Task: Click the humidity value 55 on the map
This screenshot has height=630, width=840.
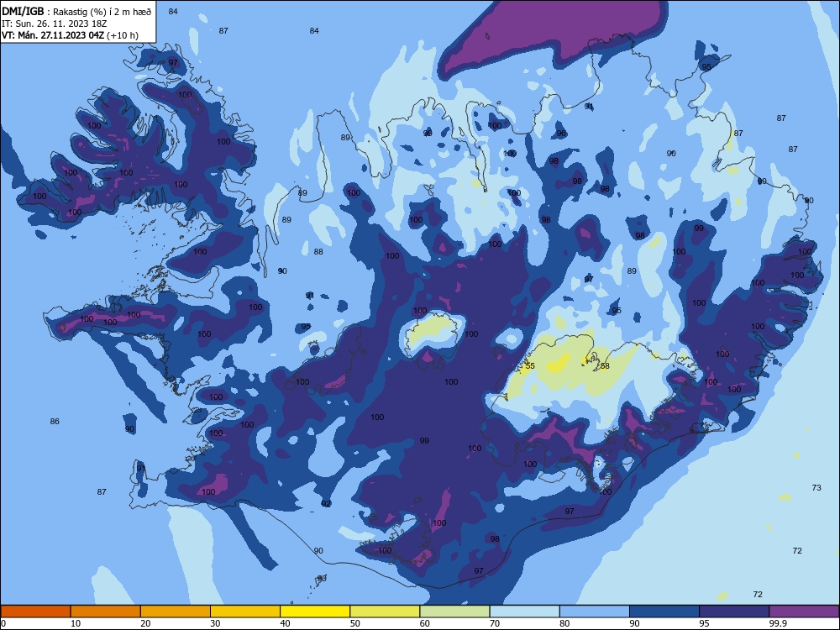Action: (x=530, y=366)
